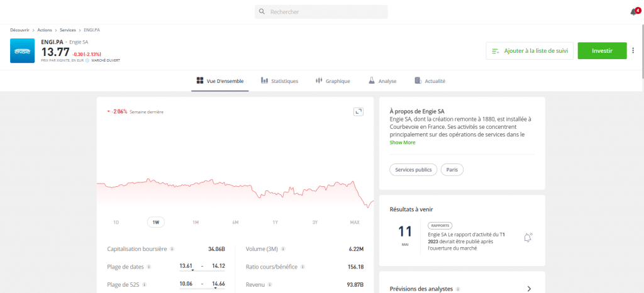Select the 1Y chart time range
Screen dimensions: 644x293
[x=275, y=222]
